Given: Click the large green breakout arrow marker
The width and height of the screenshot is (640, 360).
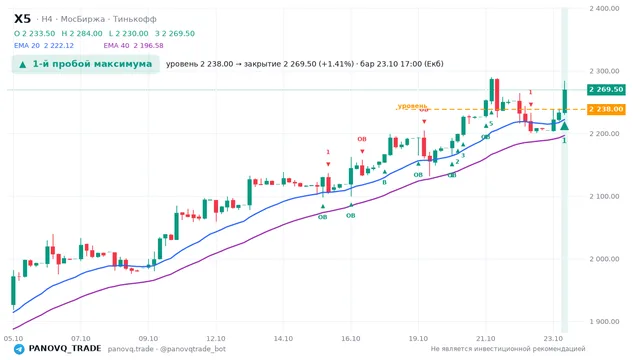Looking at the screenshot, I should click(x=564, y=125).
